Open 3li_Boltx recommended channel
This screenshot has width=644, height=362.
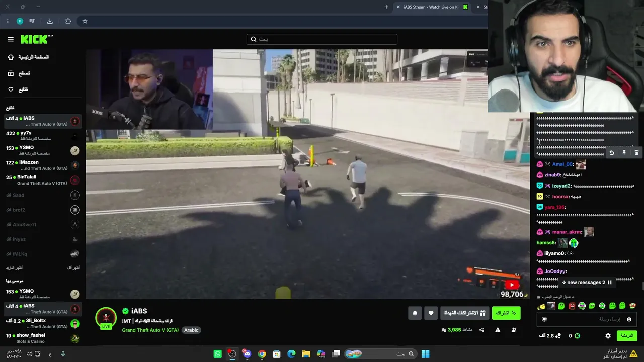[x=43, y=323]
